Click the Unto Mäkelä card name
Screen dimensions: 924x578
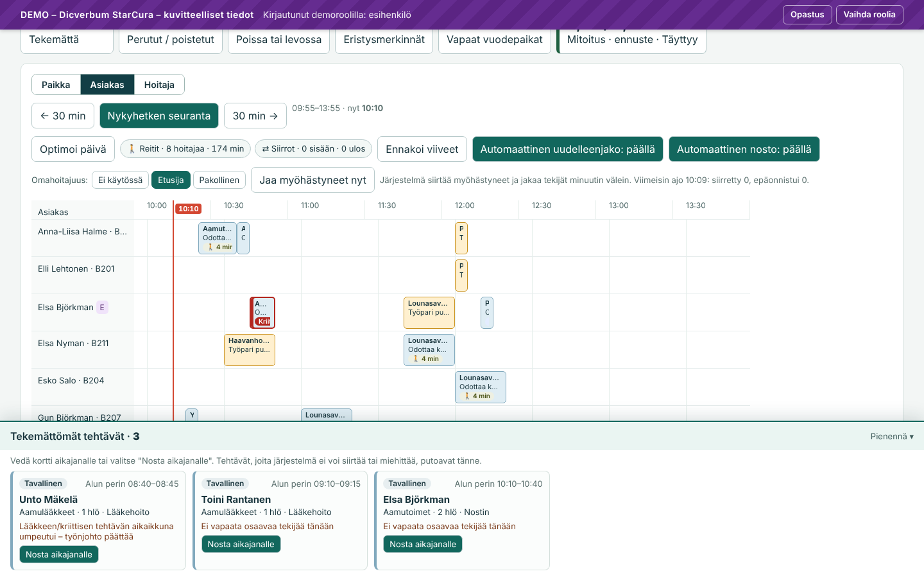(49, 500)
